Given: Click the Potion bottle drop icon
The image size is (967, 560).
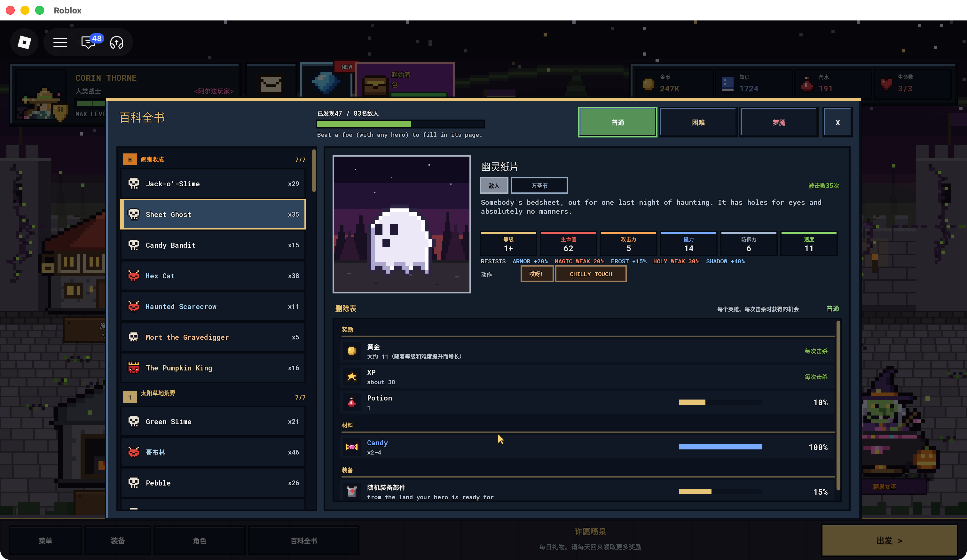Looking at the screenshot, I should click(x=351, y=402).
